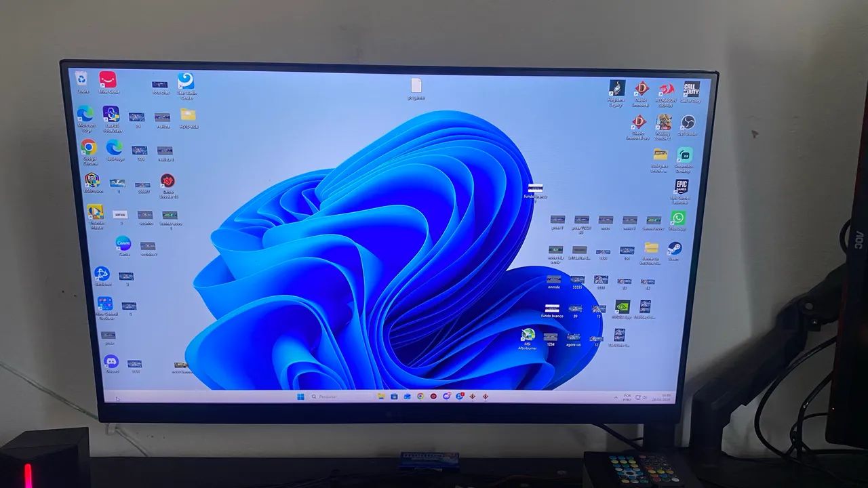
Task: Launch WhatsApp from the desktop icon
Action: coord(677,220)
